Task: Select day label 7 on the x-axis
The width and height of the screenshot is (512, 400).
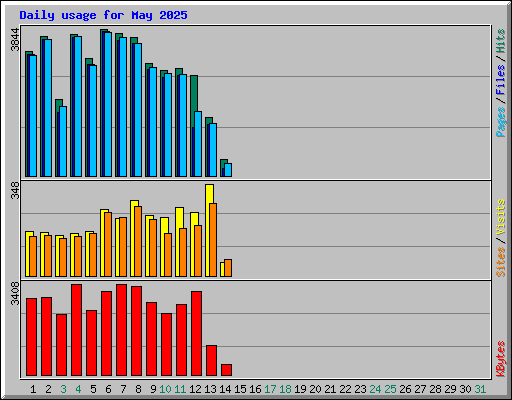Action: click(x=123, y=389)
